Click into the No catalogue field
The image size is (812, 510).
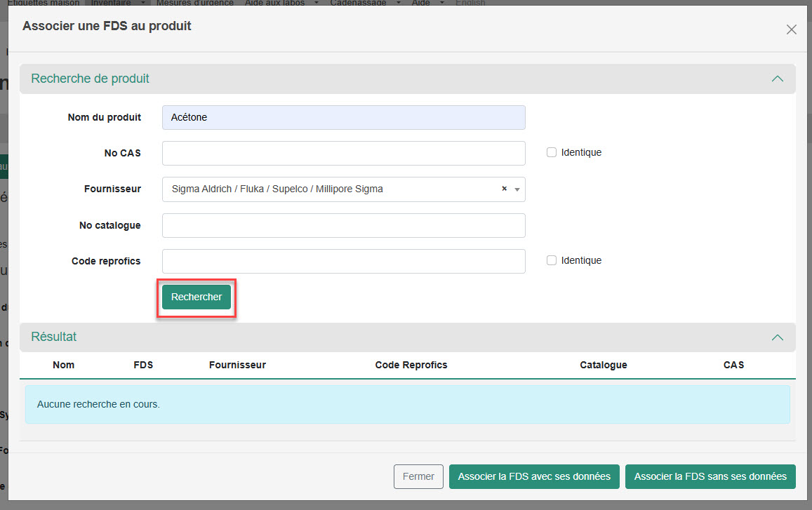pos(343,226)
